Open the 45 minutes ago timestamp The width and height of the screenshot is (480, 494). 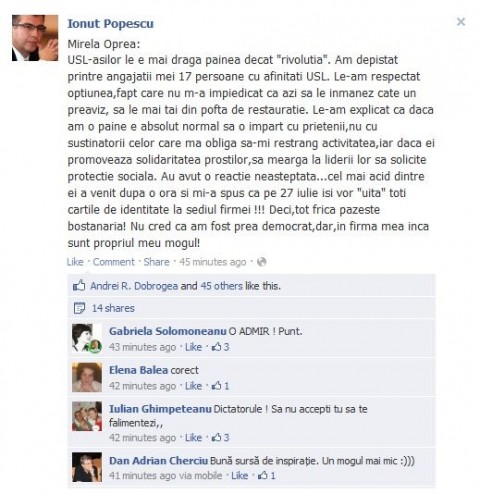(x=213, y=262)
